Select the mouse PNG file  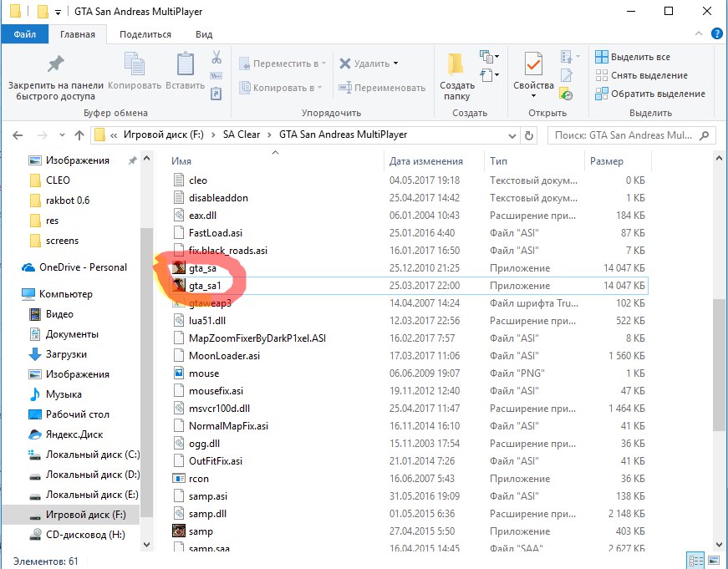409,373
